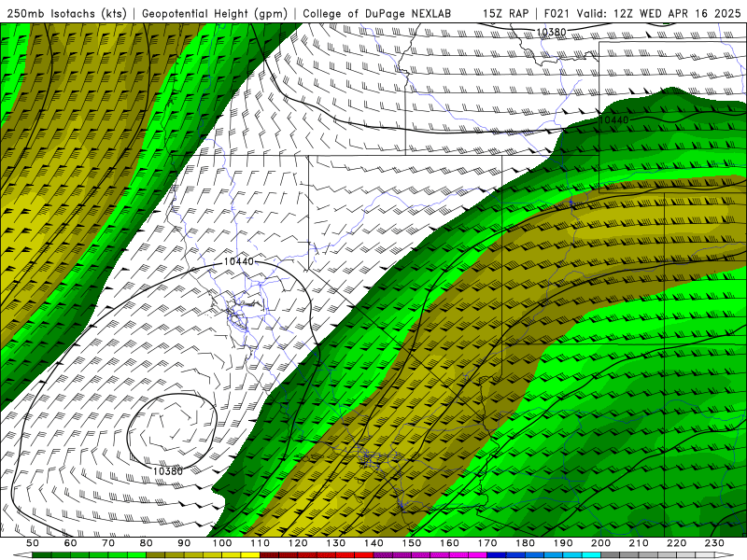
Task: Click the darkest blue swatch at the 170 mark
Action: (x=497, y=555)
